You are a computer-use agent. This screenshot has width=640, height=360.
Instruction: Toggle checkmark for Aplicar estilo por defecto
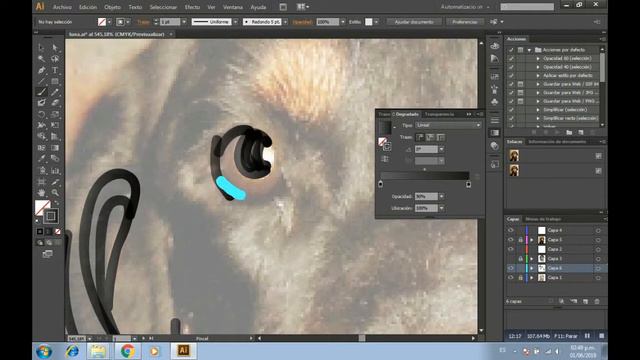511,76
